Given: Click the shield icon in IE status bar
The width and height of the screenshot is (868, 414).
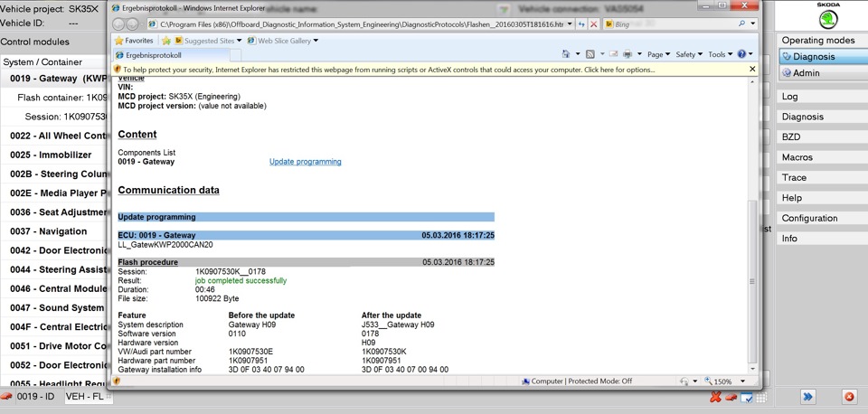Looking at the screenshot, I should (117, 381).
